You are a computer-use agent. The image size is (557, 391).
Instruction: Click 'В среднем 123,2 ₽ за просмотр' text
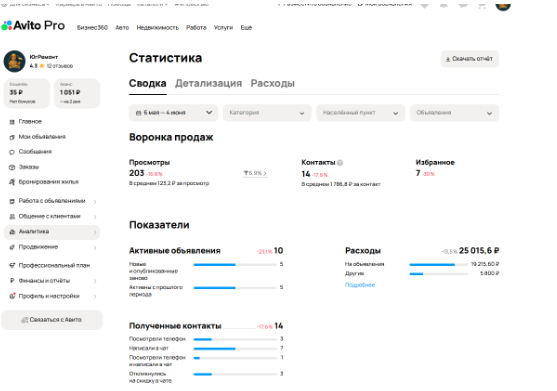pyautogui.click(x=169, y=184)
